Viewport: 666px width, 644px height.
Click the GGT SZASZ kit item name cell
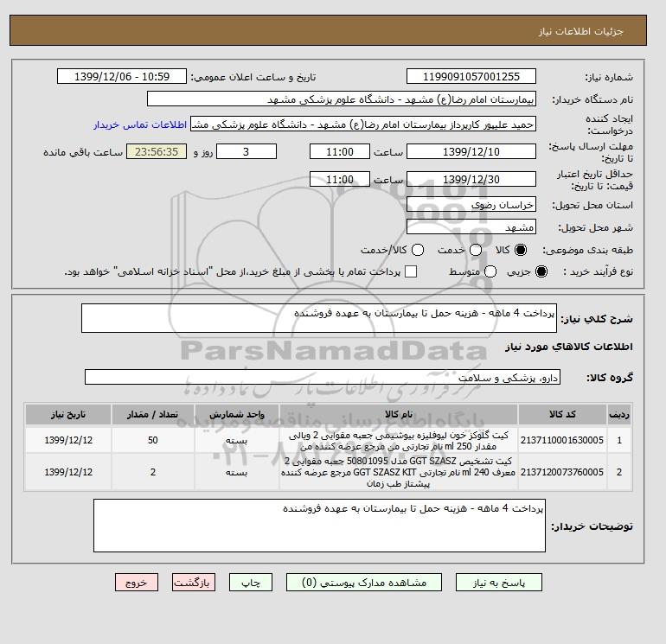tap(399, 472)
